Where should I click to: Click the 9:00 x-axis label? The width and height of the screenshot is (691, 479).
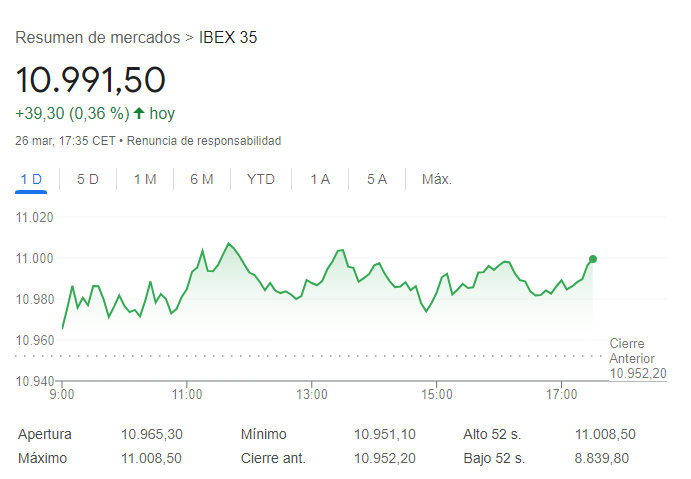click(62, 394)
